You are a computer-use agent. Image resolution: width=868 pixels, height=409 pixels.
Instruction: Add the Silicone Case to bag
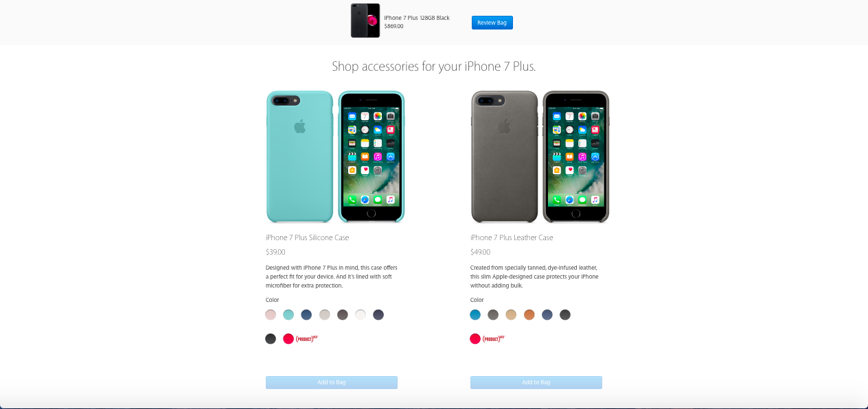[332, 382]
